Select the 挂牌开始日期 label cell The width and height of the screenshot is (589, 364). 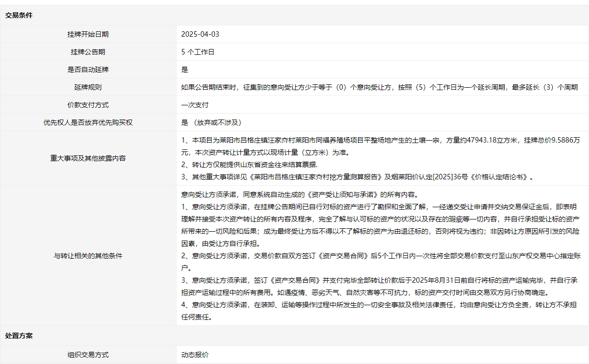(x=88, y=34)
